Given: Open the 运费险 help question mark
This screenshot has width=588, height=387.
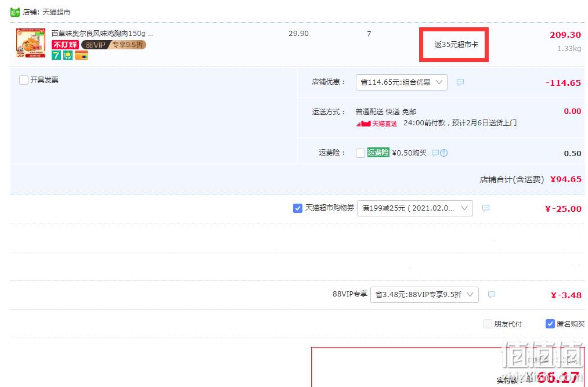Looking at the screenshot, I should (443, 153).
